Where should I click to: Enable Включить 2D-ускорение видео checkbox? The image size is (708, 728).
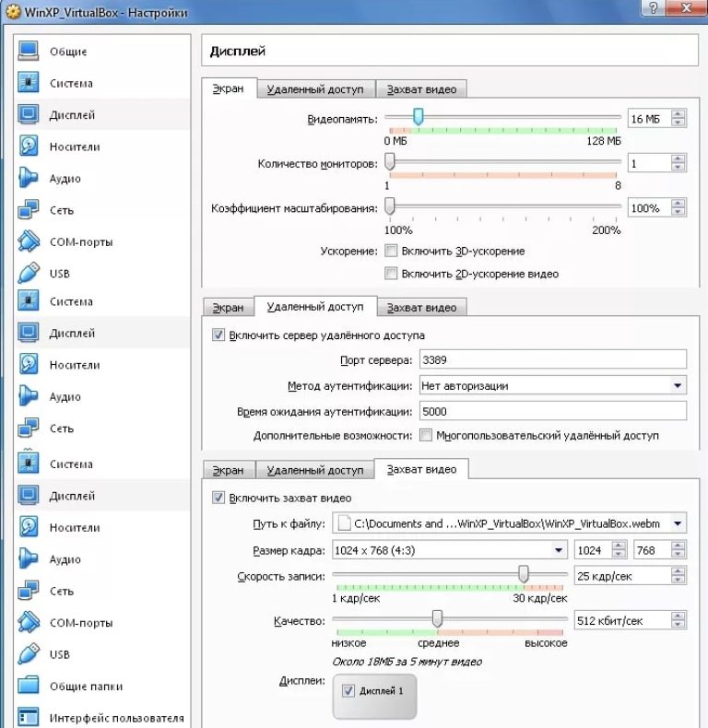(391, 274)
